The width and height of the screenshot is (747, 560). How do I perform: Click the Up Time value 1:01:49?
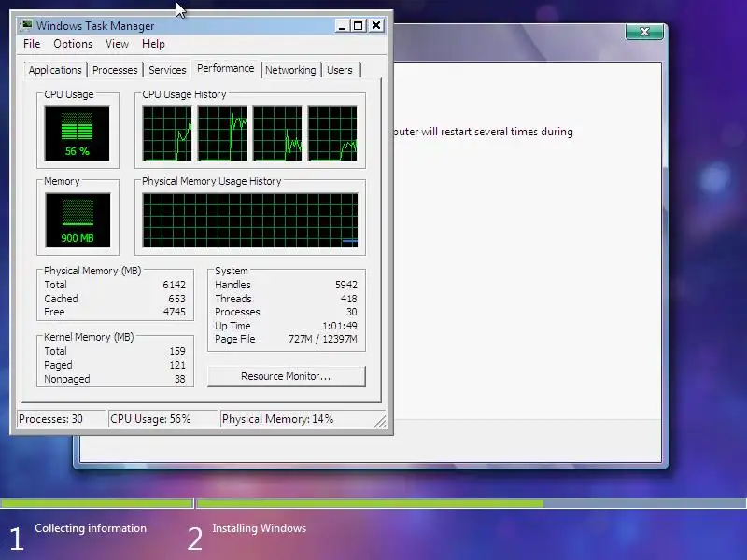pyautogui.click(x=340, y=326)
